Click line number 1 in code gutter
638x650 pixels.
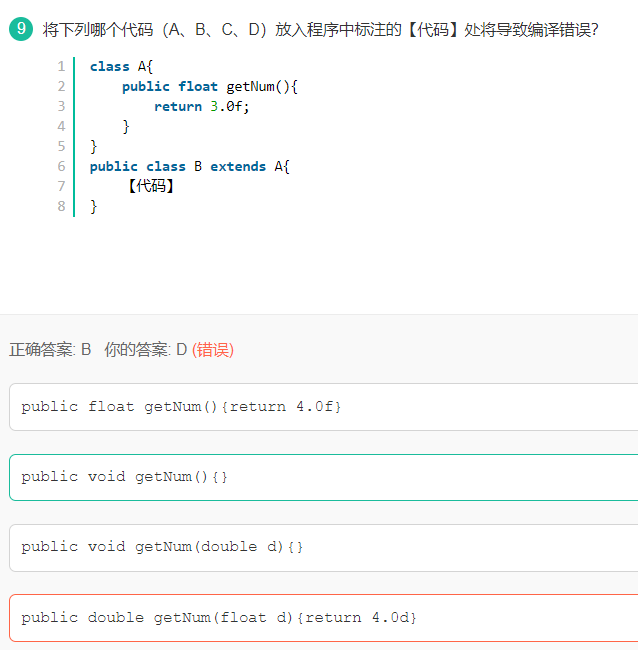(x=61, y=66)
